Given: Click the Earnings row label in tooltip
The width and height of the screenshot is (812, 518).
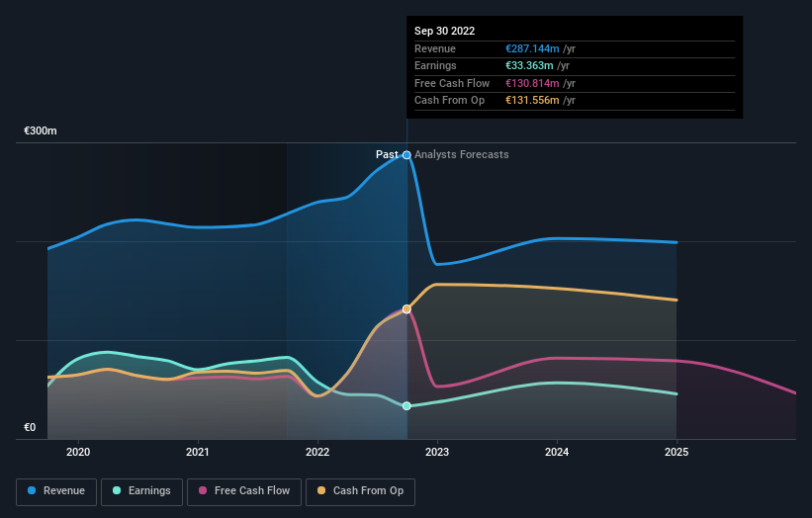Looking at the screenshot, I should tap(435, 65).
